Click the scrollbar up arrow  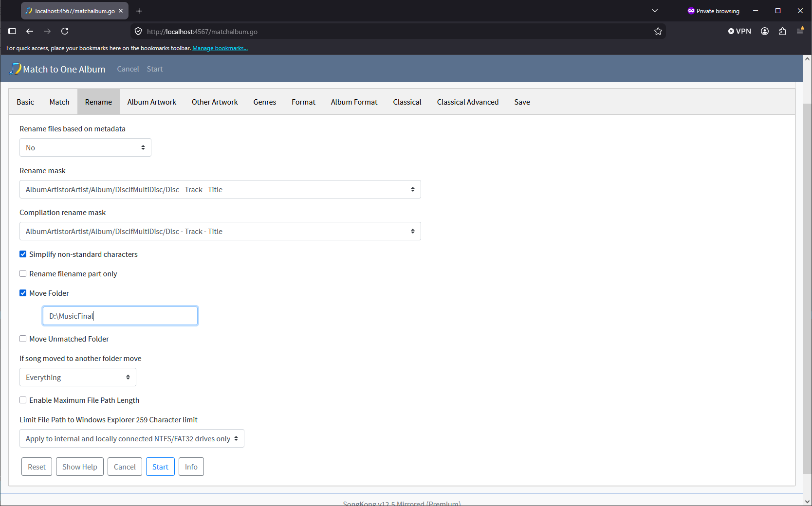point(808,59)
